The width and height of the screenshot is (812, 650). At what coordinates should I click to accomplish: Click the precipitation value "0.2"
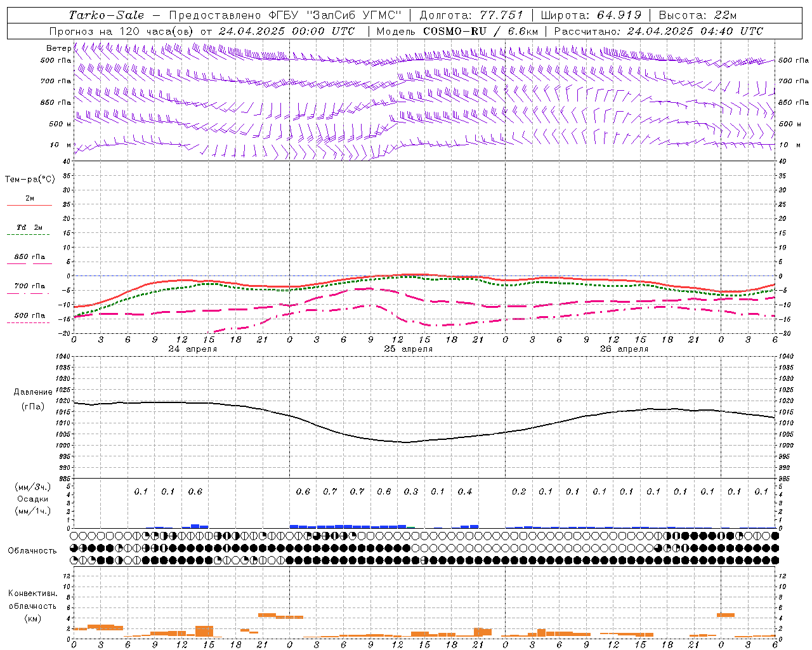[519, 491]
